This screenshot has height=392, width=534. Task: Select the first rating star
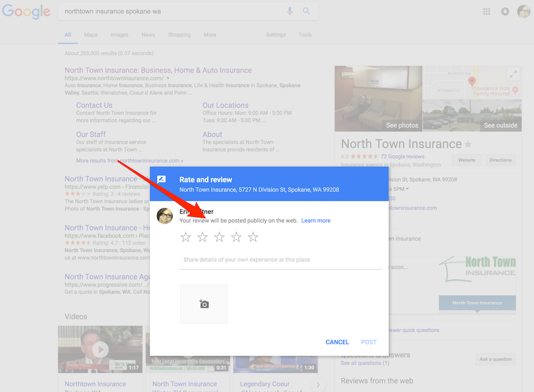point(186,237)
